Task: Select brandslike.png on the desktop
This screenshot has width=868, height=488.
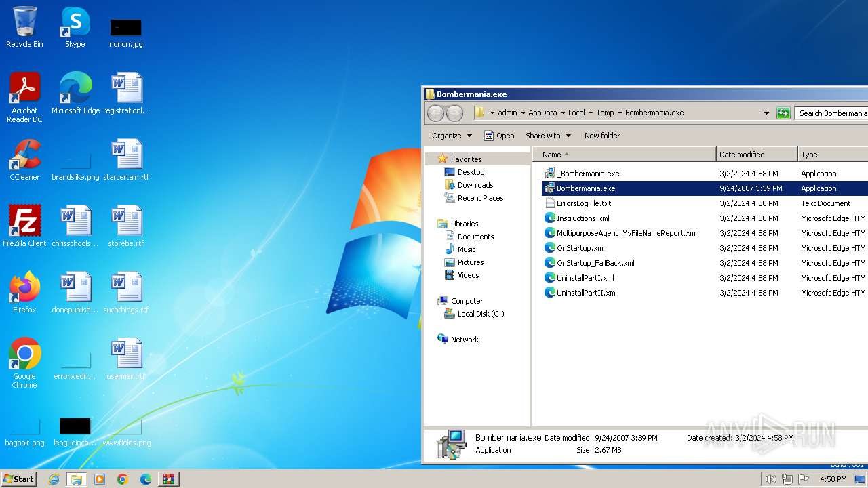Action: [75, 166]
